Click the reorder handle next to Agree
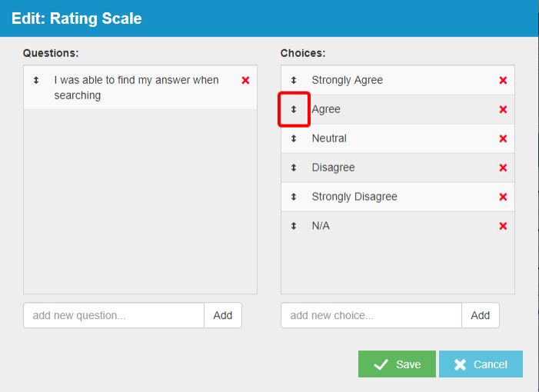The height and width of the screenshot is (392, 539). pyautogui.click(x=293, y=109)
